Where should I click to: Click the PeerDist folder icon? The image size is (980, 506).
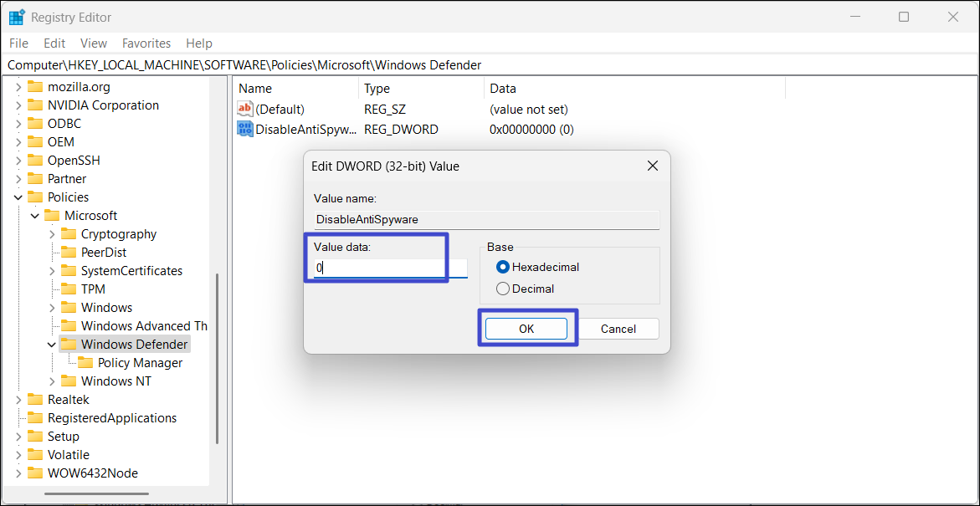pos(69,253)
